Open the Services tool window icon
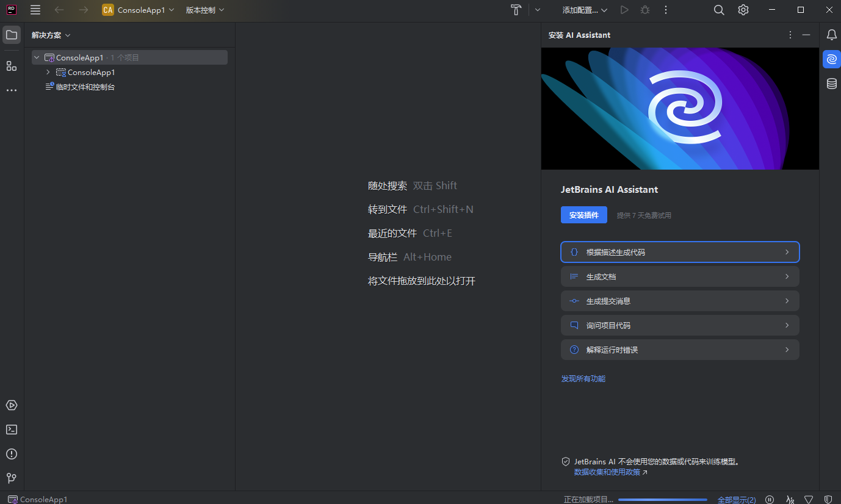Screen dimensions: 841x504 [12, 405]
